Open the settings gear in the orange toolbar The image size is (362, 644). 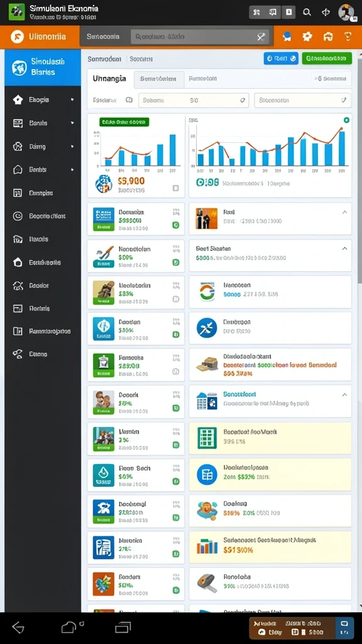307,37
